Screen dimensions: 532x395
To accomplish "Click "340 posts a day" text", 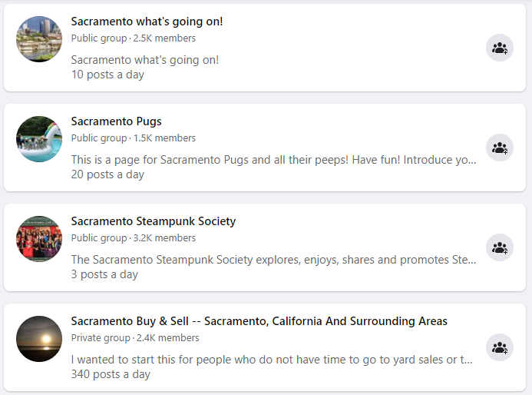I will [111, 374].
